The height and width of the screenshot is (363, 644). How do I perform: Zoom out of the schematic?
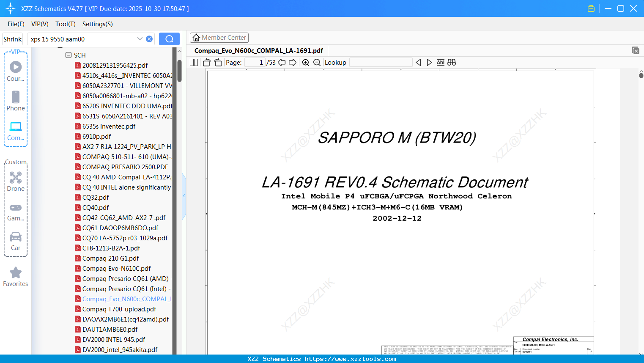(317, 62)
